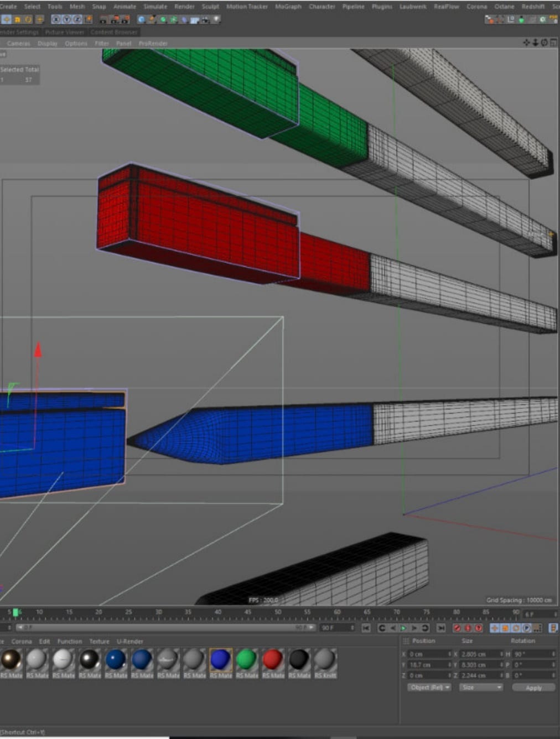Click Render to Picture Viewer icon
560x739 pixels.
click(x=115, y=19)
